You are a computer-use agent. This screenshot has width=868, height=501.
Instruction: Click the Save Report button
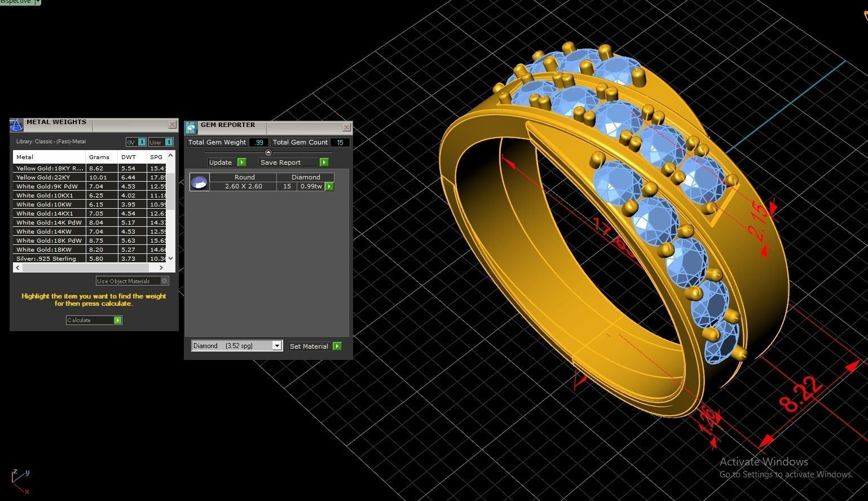(293, 162)
